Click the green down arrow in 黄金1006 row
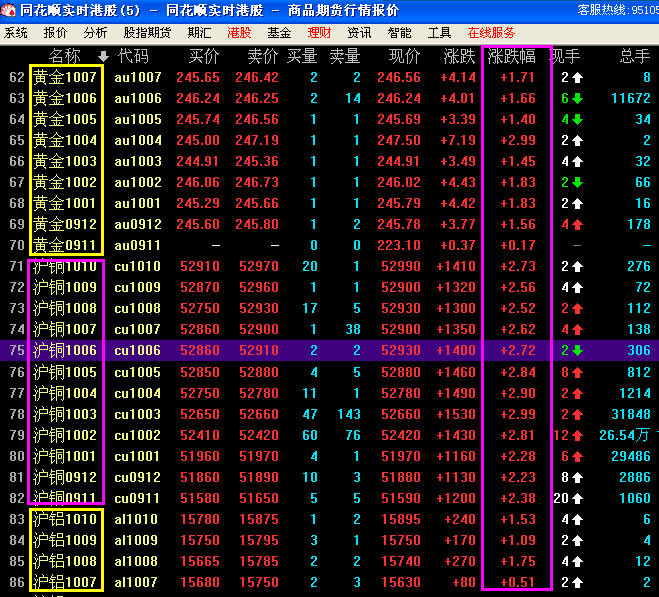659x597 pixels. [x=578, y=98]
